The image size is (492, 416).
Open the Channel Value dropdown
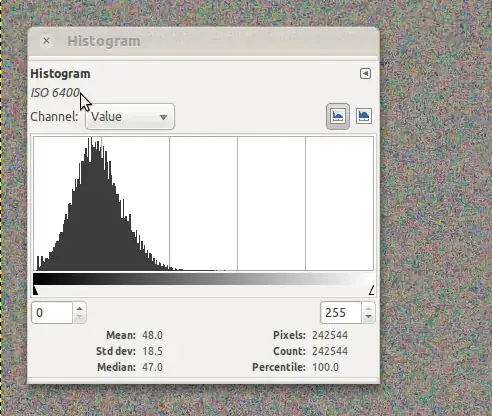tap(130, 117)
